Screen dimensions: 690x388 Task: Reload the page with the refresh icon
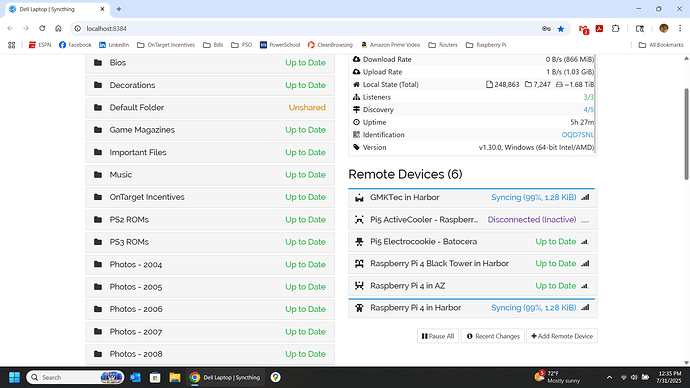click(42, 29)
